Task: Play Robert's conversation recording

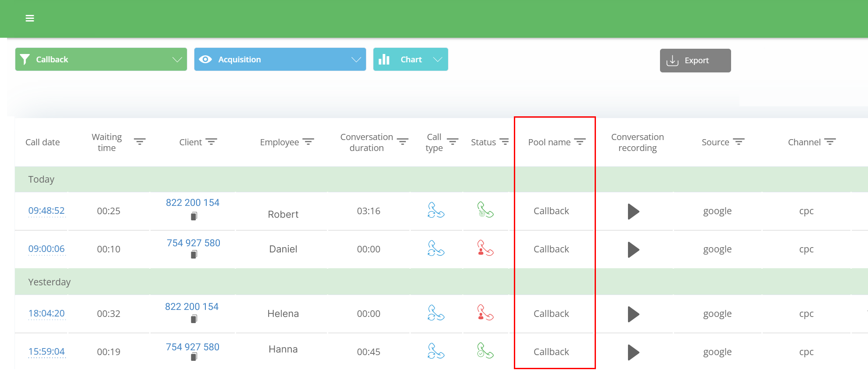Action: click(x=633, y=212)
